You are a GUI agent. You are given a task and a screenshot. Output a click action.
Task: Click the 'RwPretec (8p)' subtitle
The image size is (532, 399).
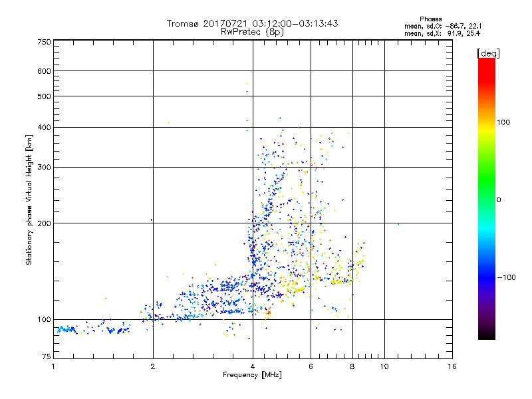pyautogui.click(x=252, y=32)
